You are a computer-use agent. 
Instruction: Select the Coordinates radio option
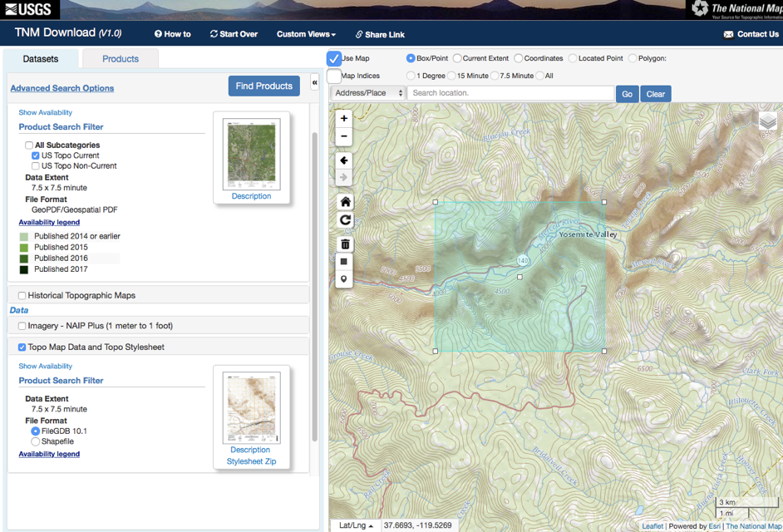click(x=519, y=58)
